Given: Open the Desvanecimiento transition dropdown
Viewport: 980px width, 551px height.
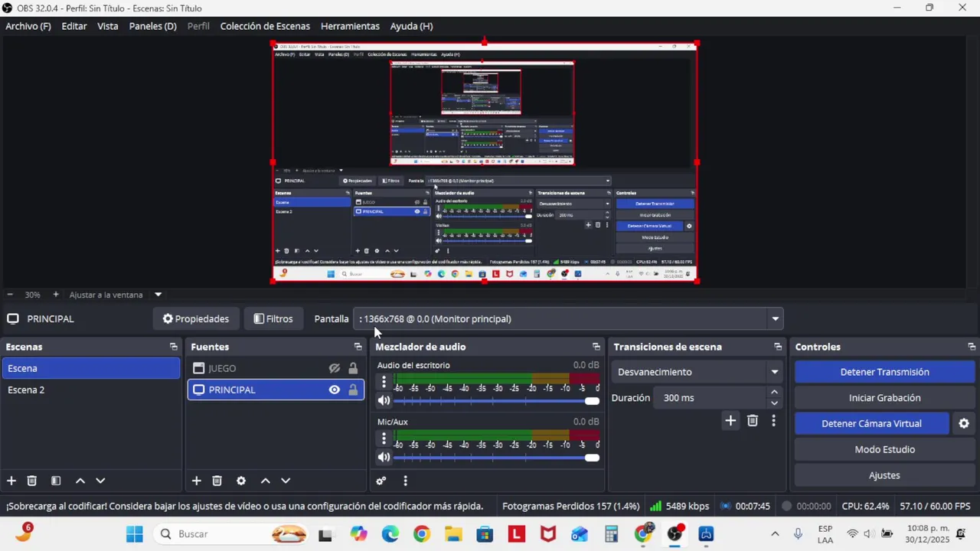Looking at the screenshot, I should click(774, 372).
